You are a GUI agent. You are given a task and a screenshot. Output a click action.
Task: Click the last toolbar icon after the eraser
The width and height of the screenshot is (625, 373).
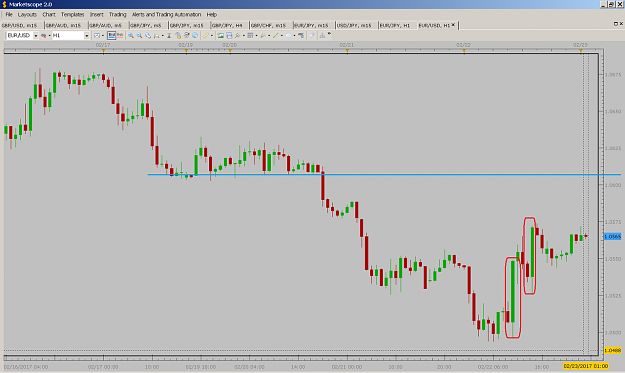point(322,35)
